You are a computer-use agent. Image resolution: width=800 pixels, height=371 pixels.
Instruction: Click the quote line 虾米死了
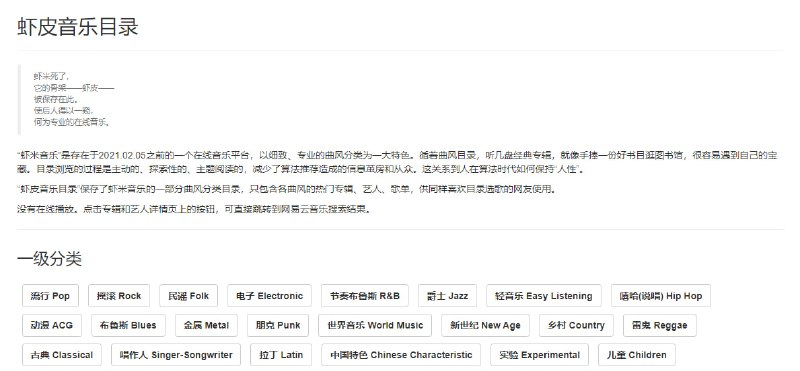tap(51, 77)
